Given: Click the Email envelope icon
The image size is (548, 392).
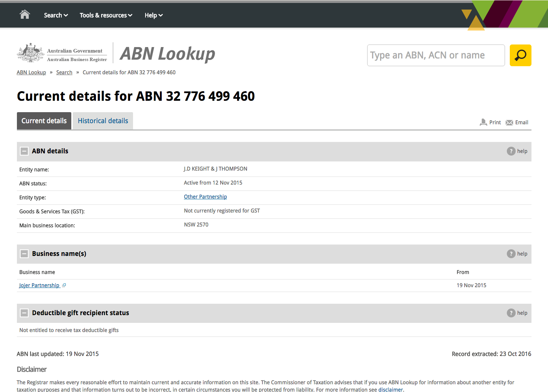Looking at the screenshot, I should click(509, 122).
